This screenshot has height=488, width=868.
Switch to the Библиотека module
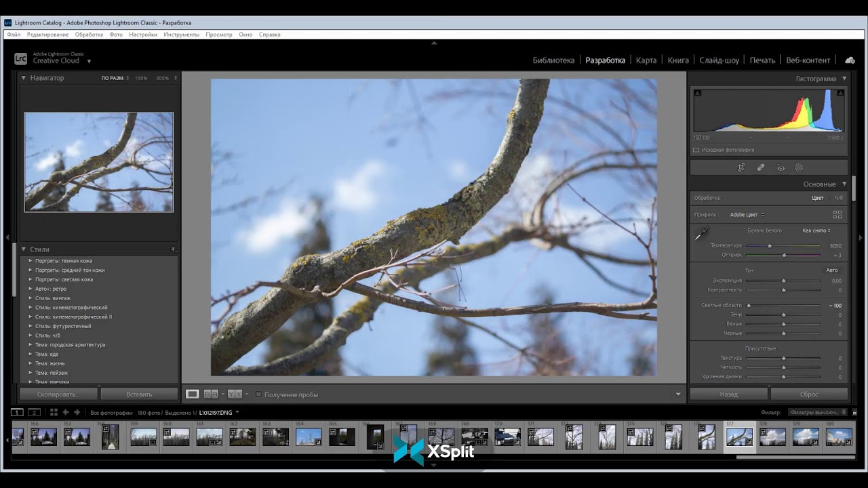[553, 60]
